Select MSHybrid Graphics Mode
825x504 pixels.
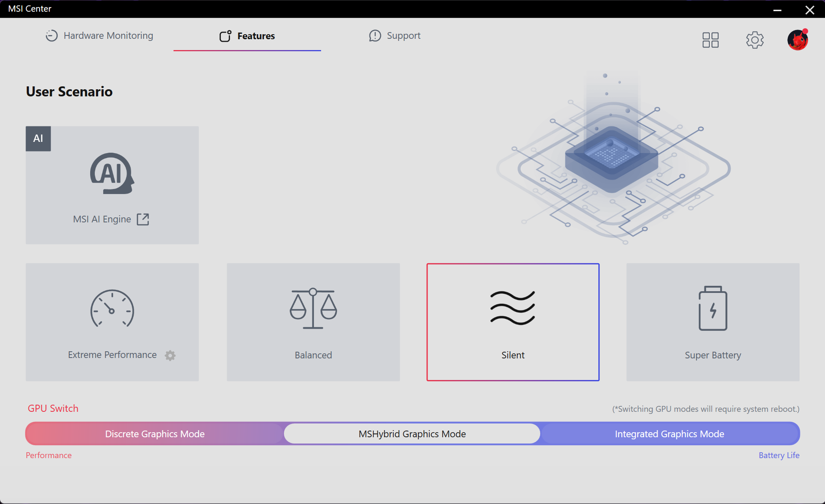412,434
